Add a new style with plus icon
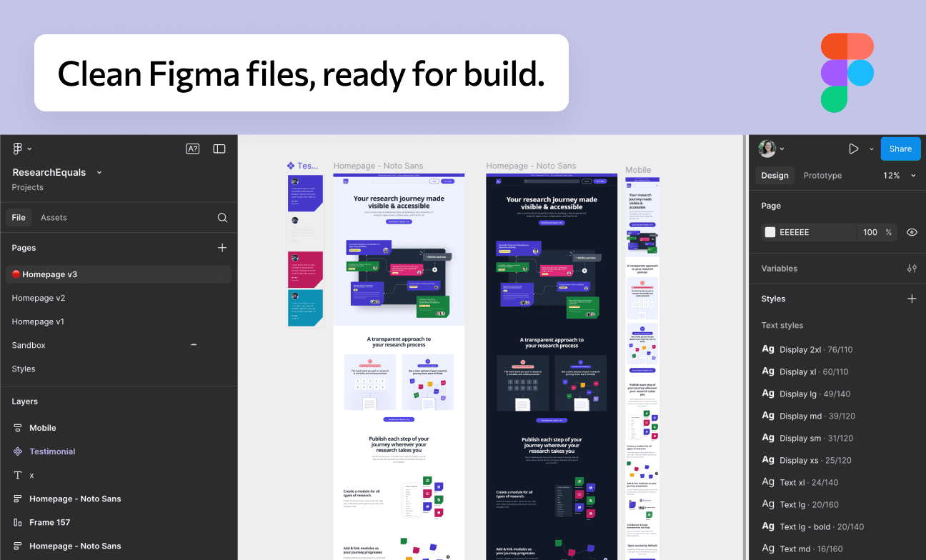926x560 pixels. 912,299
